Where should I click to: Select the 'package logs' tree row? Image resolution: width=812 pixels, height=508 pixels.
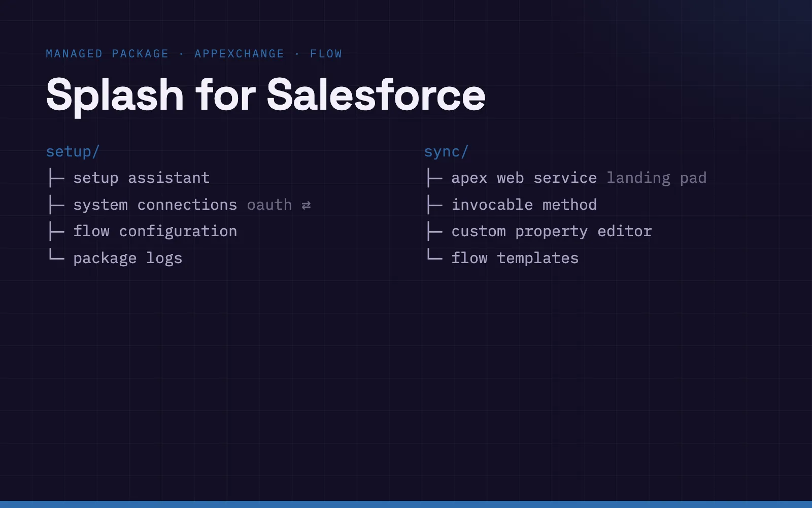click(x=115, y=258)
